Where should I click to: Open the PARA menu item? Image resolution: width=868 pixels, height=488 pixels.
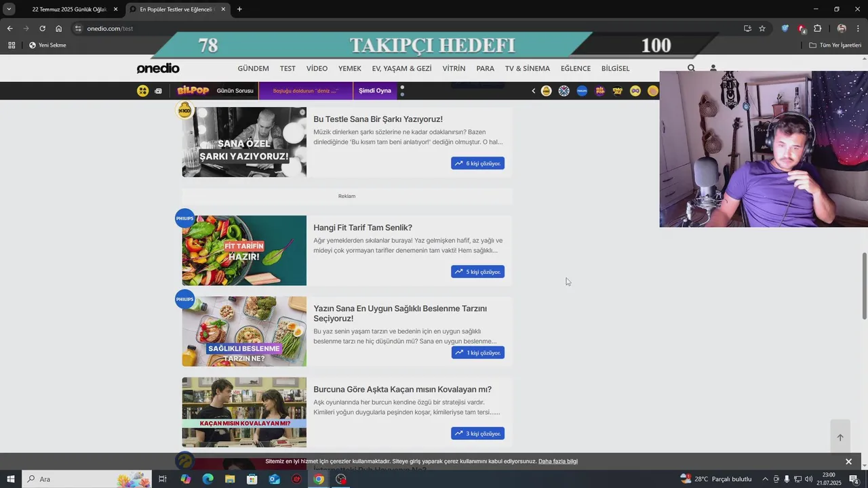pos(485,68)
